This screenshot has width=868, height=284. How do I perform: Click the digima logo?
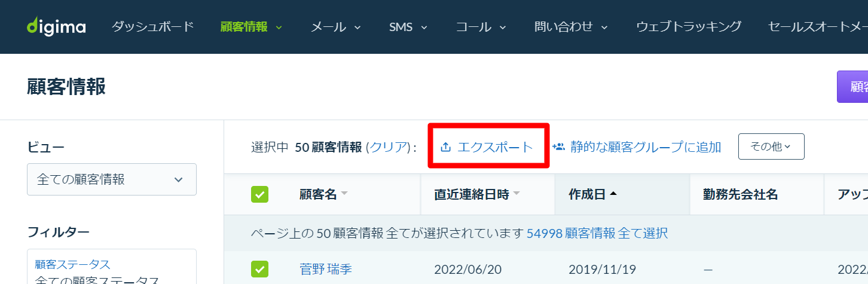(56, 27)
